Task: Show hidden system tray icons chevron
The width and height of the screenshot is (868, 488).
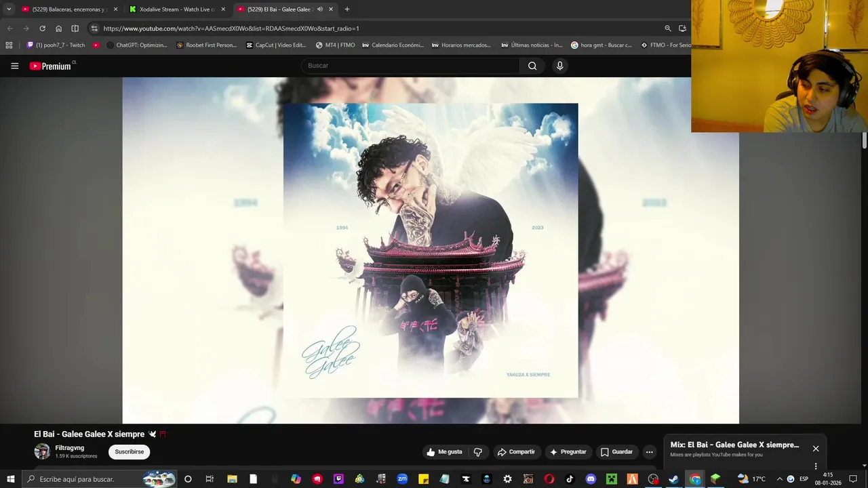Action: click(x=779, y=479)
